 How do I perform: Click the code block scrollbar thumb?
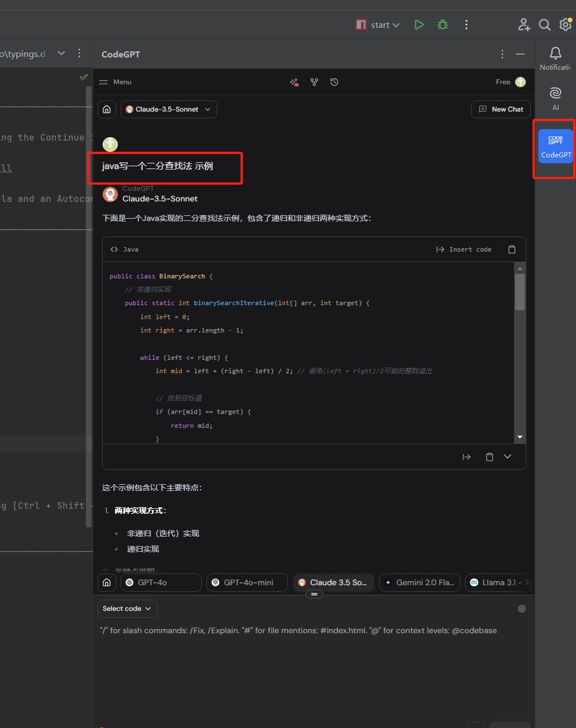520,292
